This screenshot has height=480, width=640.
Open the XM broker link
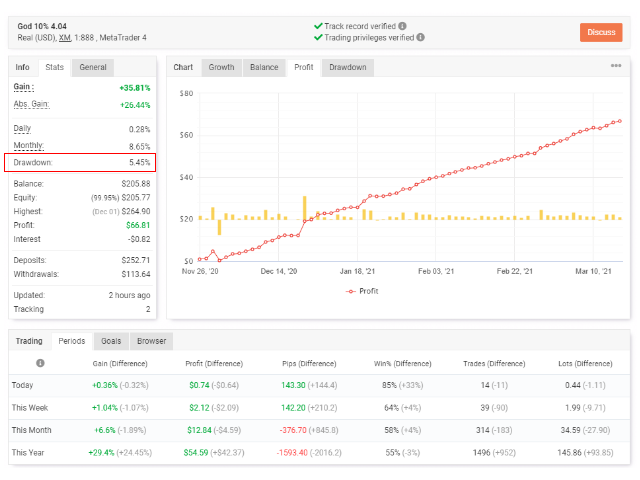click(x=65, y=37)
